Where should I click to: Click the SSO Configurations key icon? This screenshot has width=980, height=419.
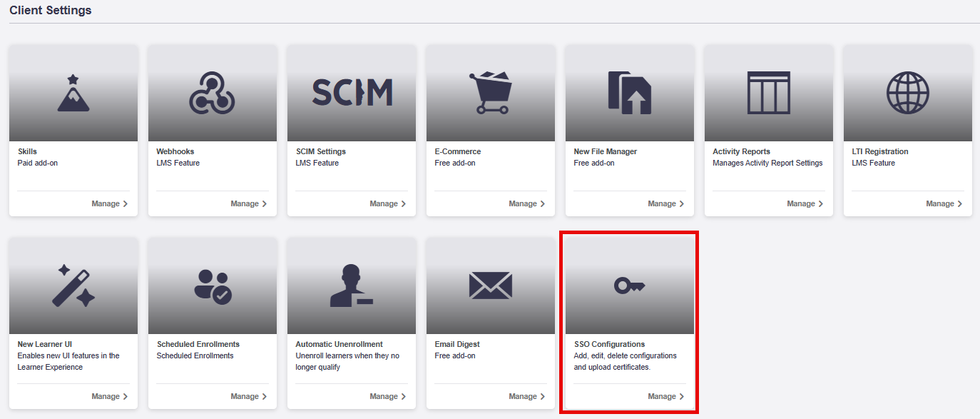point(630,286)
